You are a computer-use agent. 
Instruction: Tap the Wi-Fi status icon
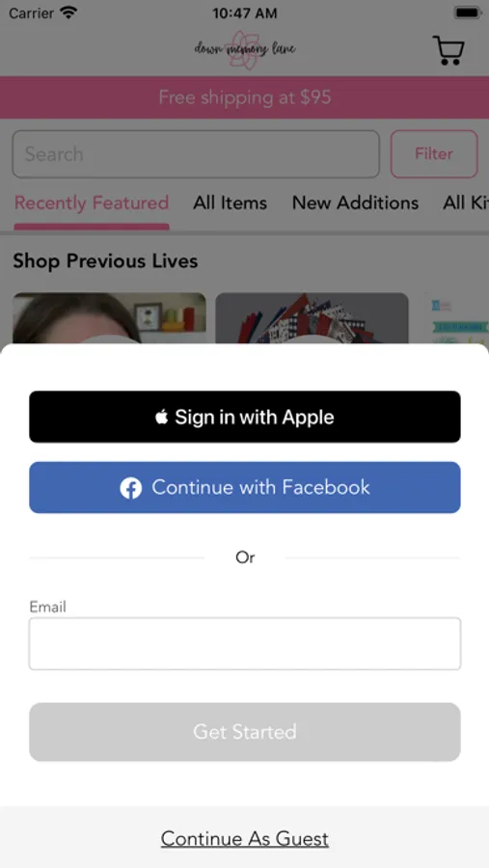click(69, 13)
